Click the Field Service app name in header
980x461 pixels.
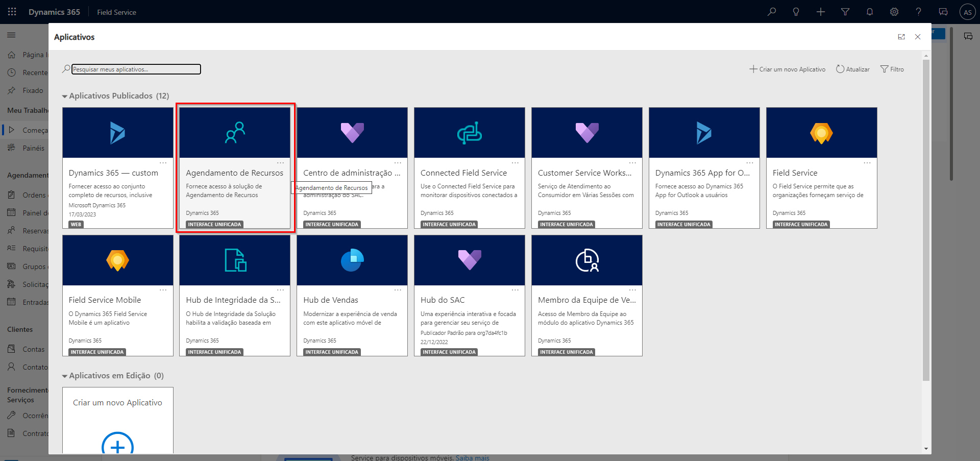(116, 12)
